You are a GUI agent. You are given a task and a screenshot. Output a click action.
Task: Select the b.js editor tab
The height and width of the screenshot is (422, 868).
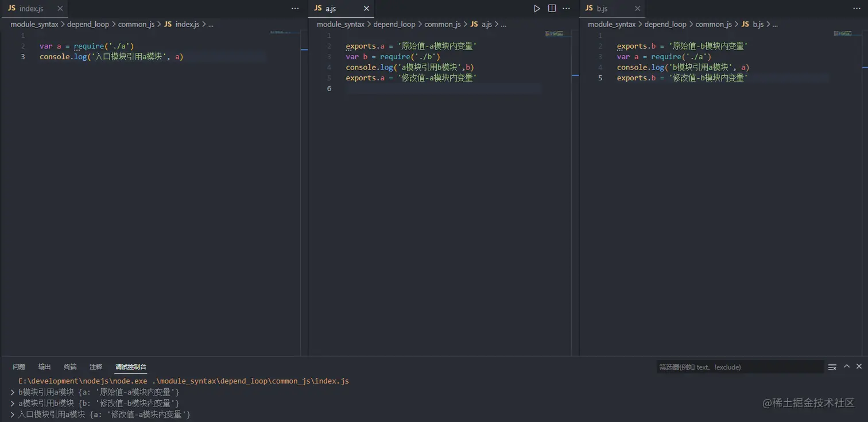pos(602,9)
